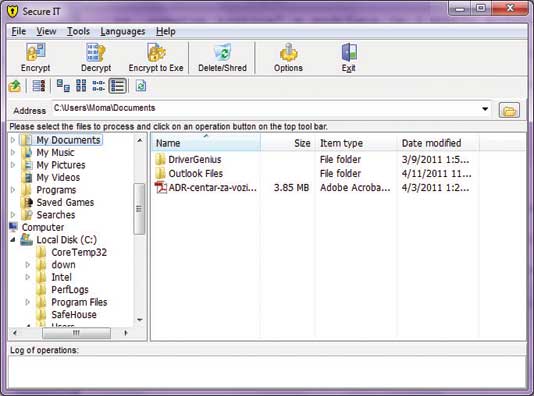The width and height of the screenshot is (534, 396).
Task: Click the 3.85 MB size cell
Action: tap(292, 187)
